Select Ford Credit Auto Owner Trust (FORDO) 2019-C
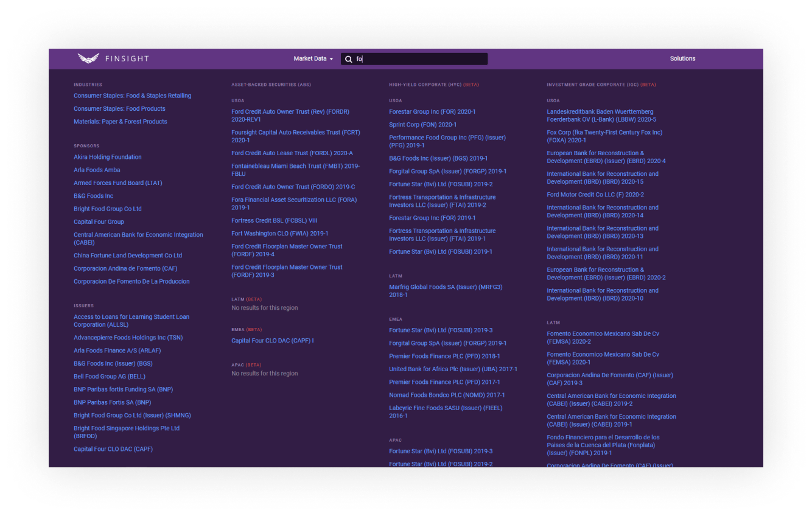812x516 pixels. pos(293,187)
